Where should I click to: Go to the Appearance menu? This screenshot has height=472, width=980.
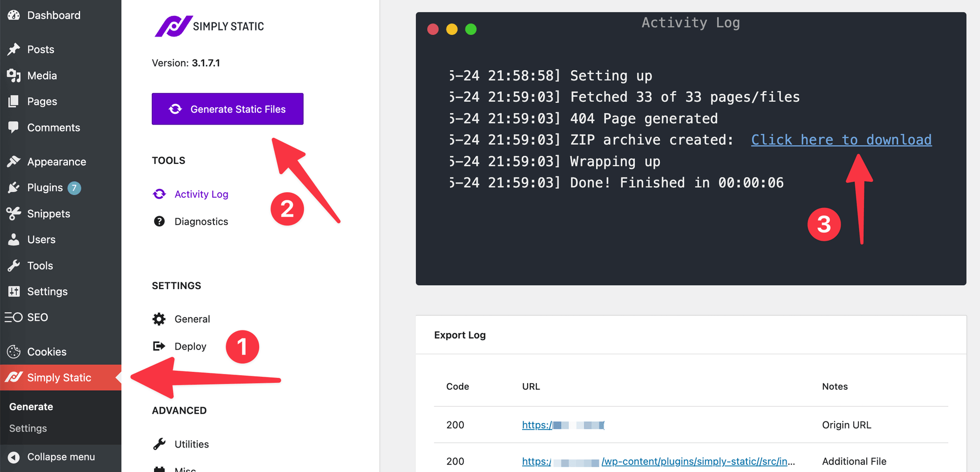tap(57, 162)
